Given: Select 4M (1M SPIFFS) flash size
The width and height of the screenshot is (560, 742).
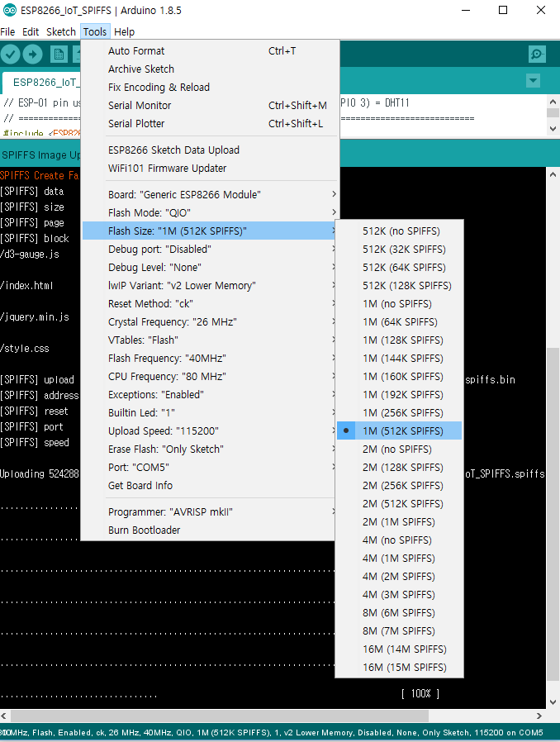Looking at the screenshot, I should 399,559.
